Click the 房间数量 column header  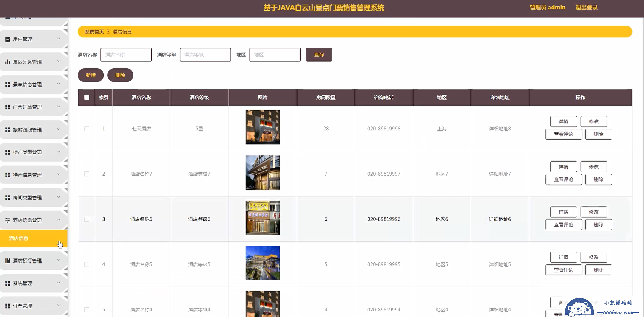[326, 97]
